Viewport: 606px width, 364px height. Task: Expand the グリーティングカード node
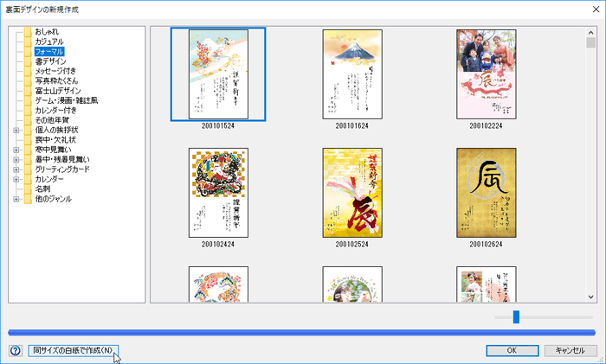[16, 169]
